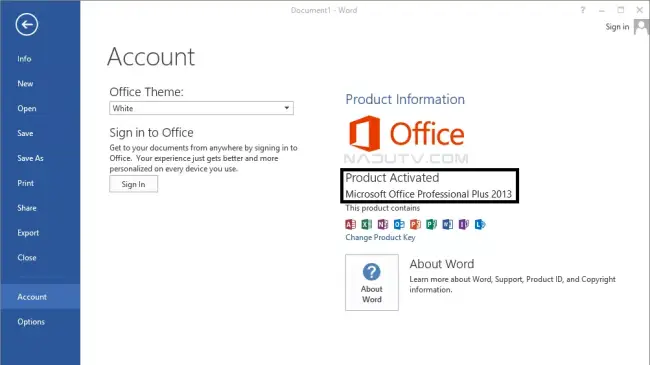Click the Lync icon in product contents
650x365 pixels.
[480, 224]
